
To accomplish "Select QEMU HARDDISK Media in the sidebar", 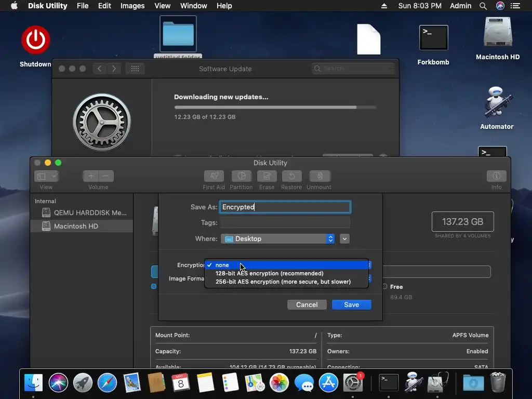I will (82, 212).
